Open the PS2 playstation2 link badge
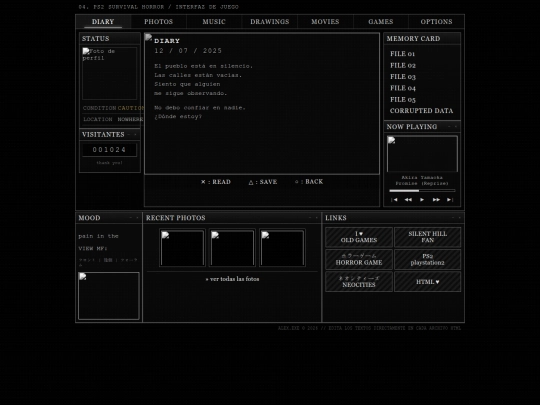This screenshot has width=540, height=405. [x=427, y=259]
